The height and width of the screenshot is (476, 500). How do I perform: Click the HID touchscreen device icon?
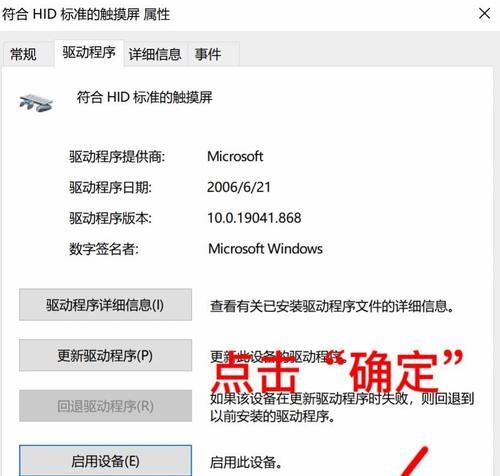[36, 102]
